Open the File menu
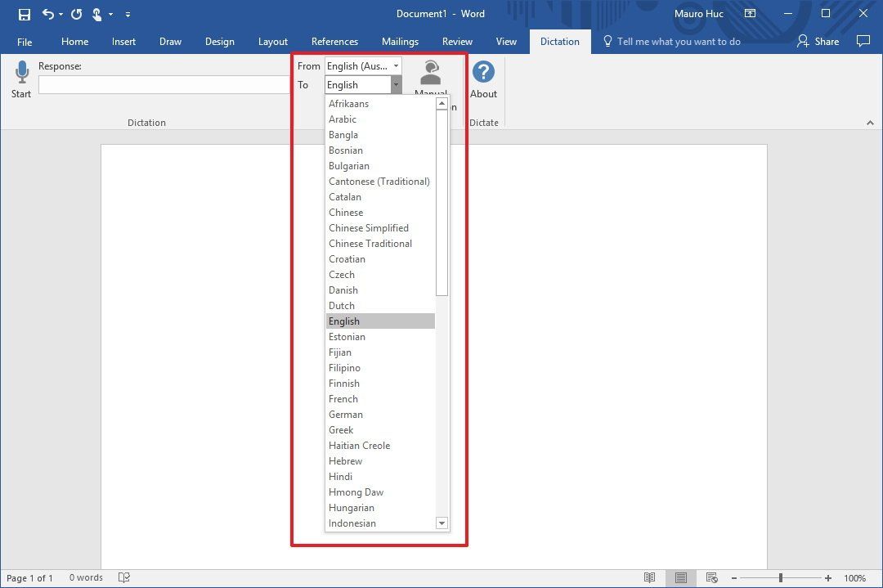Screen dimensions: 883x588 click(25, 41)
